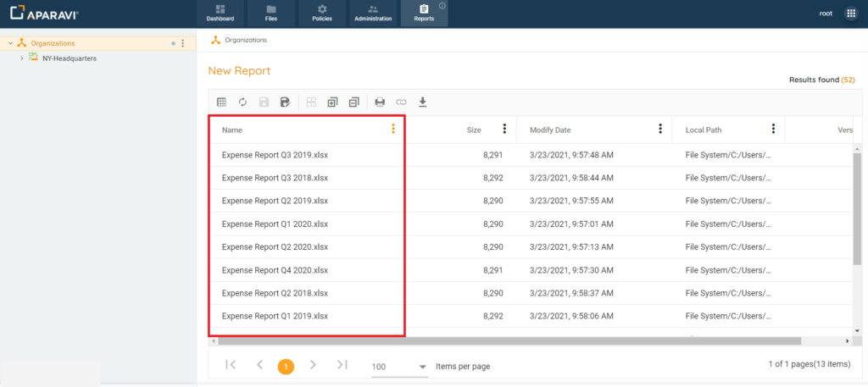The image size is (868, 387).
Task: Collapse the Organizations tree node
Action: tap(9, 43)
